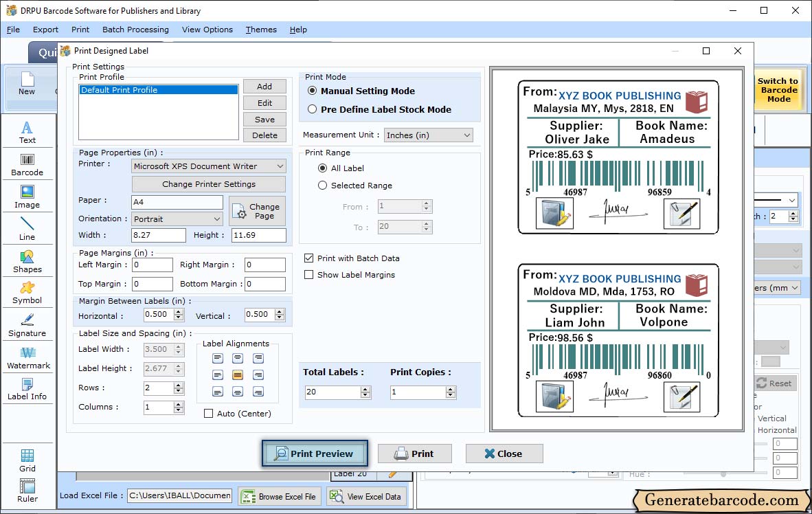Select Manual Setting Mode radio button

[313, 91]
